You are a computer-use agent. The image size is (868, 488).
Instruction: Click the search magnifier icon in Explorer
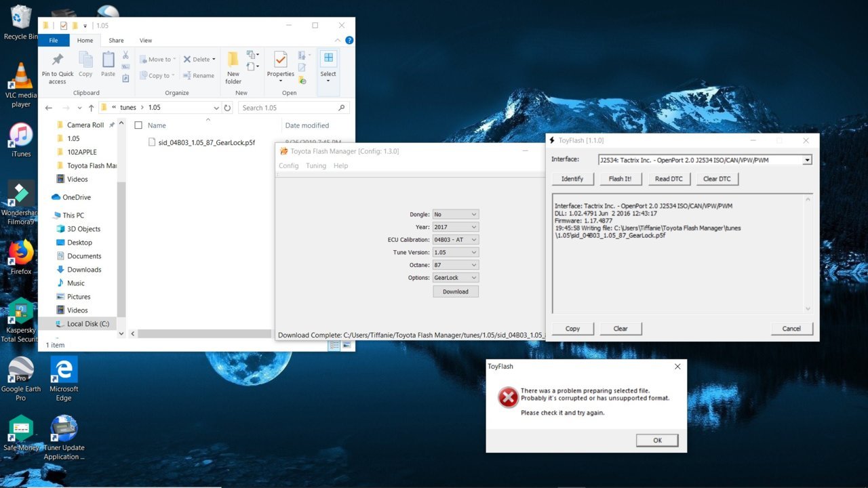(x=342, y=108)
